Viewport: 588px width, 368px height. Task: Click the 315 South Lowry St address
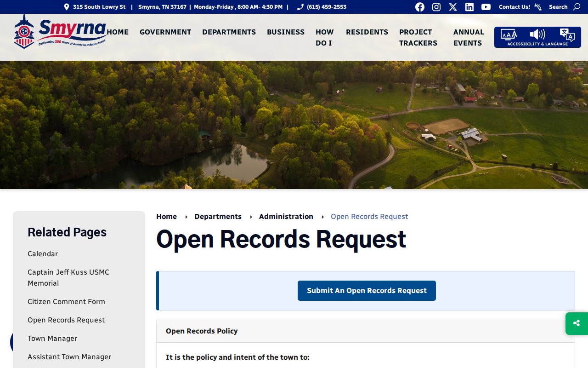coord(99,7)
